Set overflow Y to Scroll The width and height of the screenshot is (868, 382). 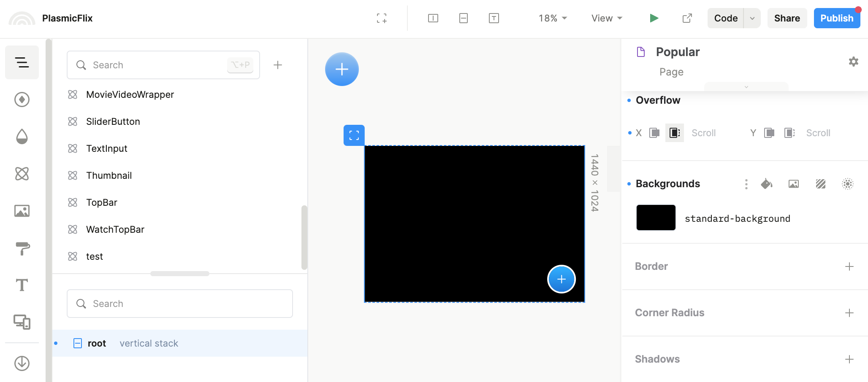[818, 133]
